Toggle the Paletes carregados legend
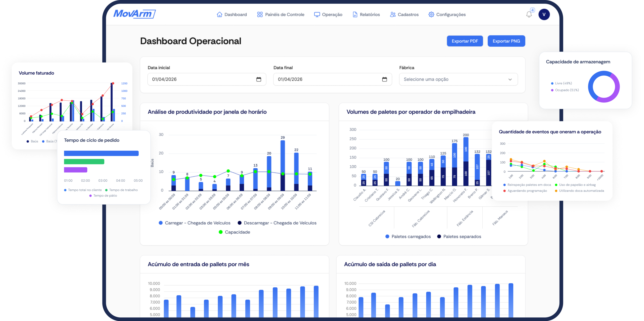Image resolution: width=644 pixels, height=321 pixels. tap(408, 237)
